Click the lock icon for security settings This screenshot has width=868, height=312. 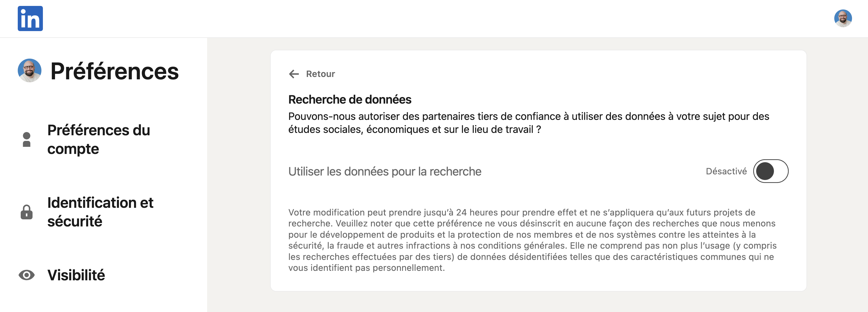coord(27,212)
